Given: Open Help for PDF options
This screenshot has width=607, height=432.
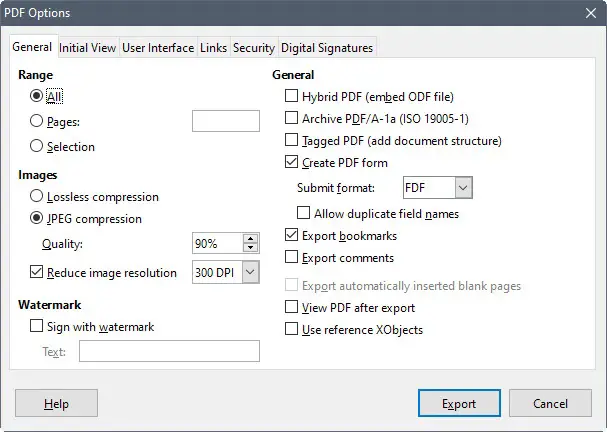Looking at the screenshot, I should click(56, 404).
